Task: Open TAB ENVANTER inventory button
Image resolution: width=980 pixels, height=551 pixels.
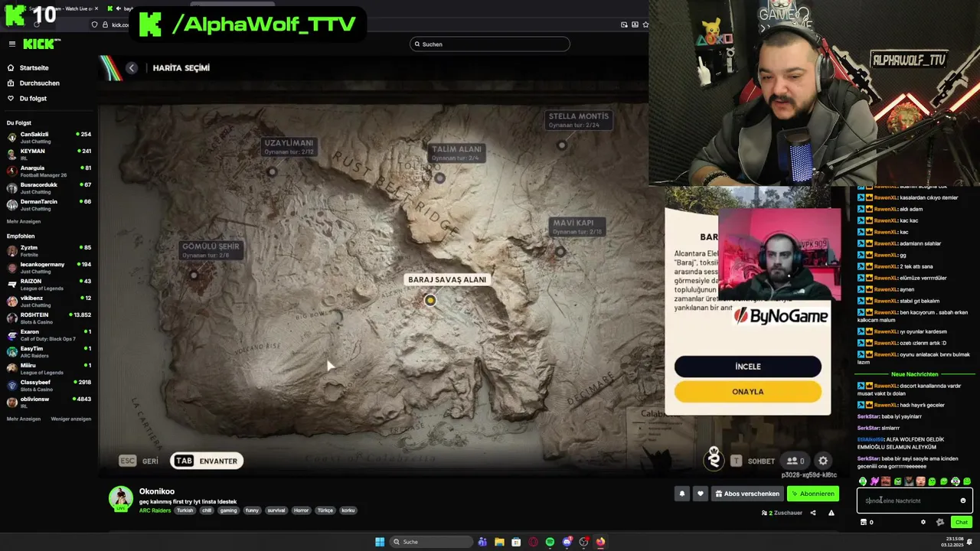Action: [207, 461]
